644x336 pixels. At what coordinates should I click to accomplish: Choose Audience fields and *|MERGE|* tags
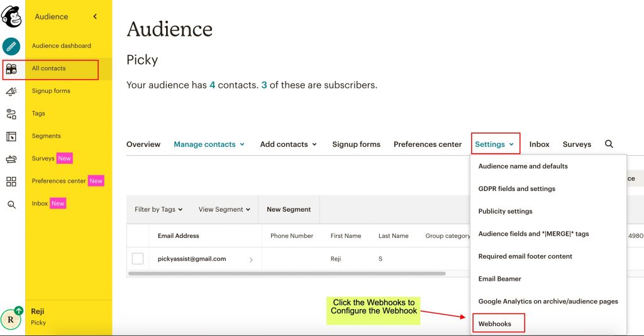533,234
